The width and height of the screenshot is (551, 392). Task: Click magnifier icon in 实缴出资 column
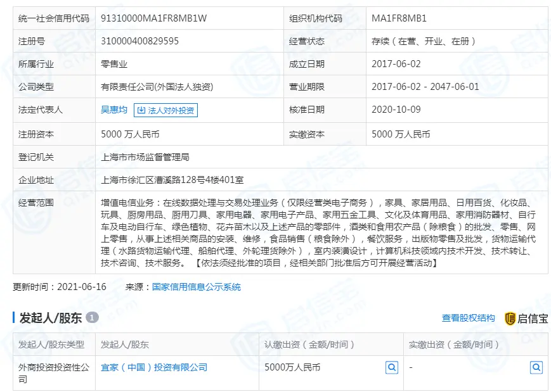536,367
